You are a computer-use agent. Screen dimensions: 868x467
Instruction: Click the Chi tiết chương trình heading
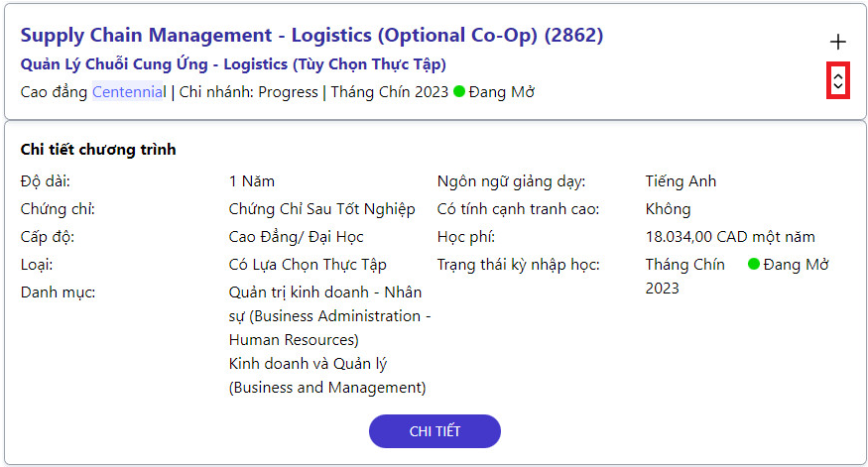click(x=98, y=150)
